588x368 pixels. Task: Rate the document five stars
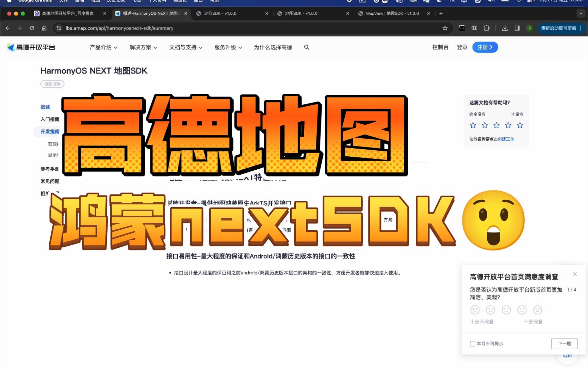click(x=520, y=125)
